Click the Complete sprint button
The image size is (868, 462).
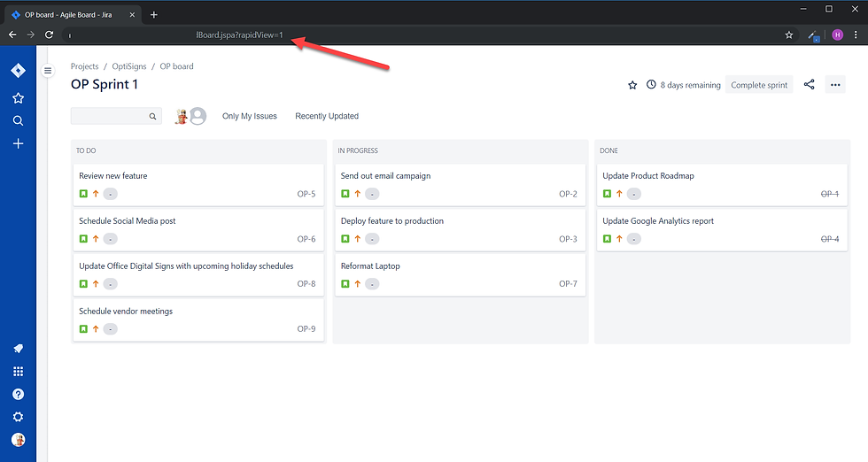pos(759,85)
